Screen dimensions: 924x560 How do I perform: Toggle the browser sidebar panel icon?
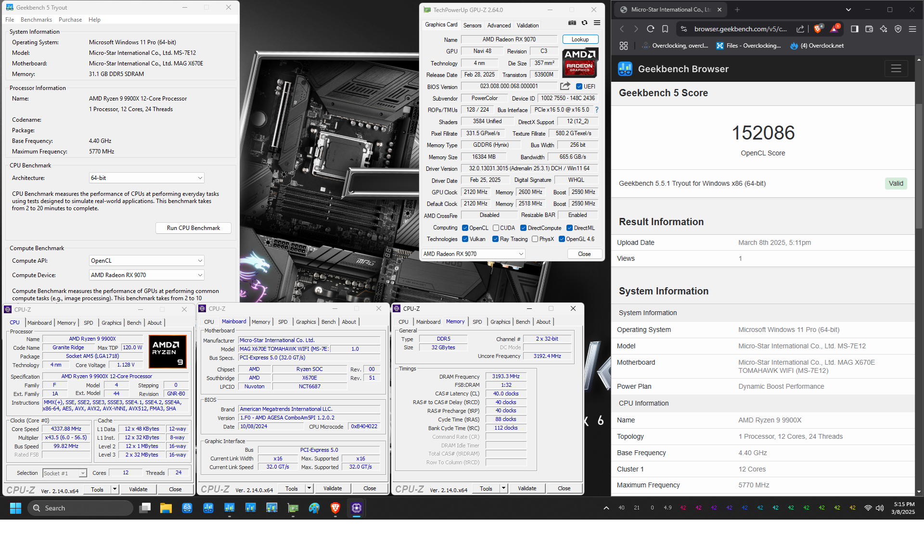tap(854, 29)
